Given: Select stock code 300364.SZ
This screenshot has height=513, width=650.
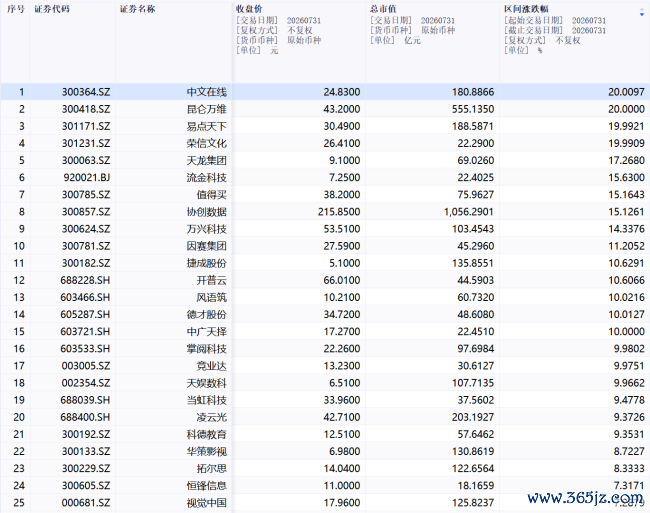Looking at the screenshot, I should pyautogui.click(x=86, y=92).
